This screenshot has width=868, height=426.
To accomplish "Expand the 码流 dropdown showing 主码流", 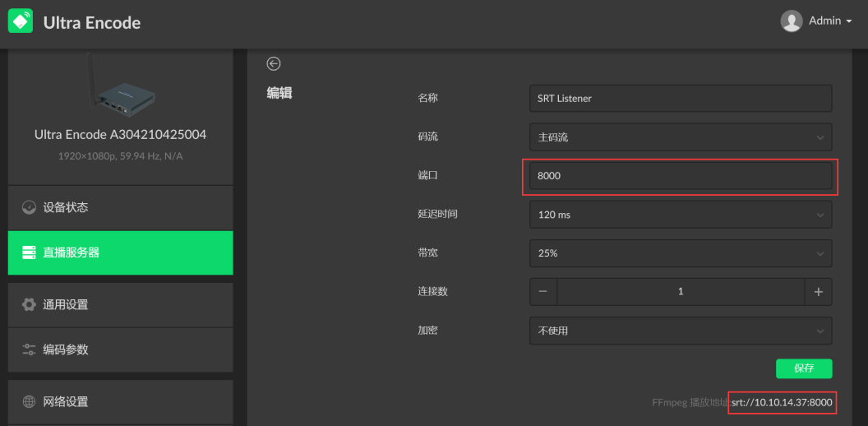I will click(x=681, y=137).
